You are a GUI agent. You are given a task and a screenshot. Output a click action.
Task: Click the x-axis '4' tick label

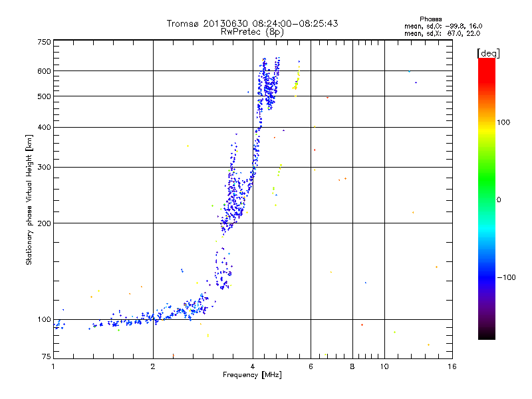253,366
